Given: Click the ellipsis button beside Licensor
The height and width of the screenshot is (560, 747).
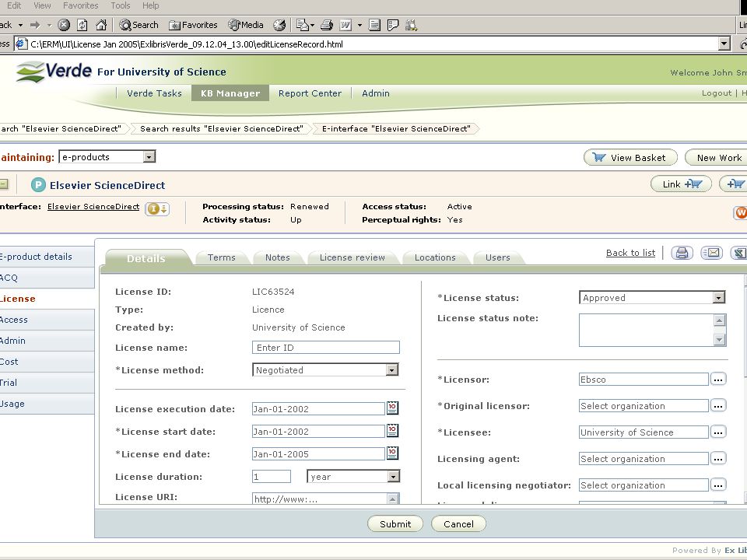Looking at the screenshot, I should coord(718,379).
